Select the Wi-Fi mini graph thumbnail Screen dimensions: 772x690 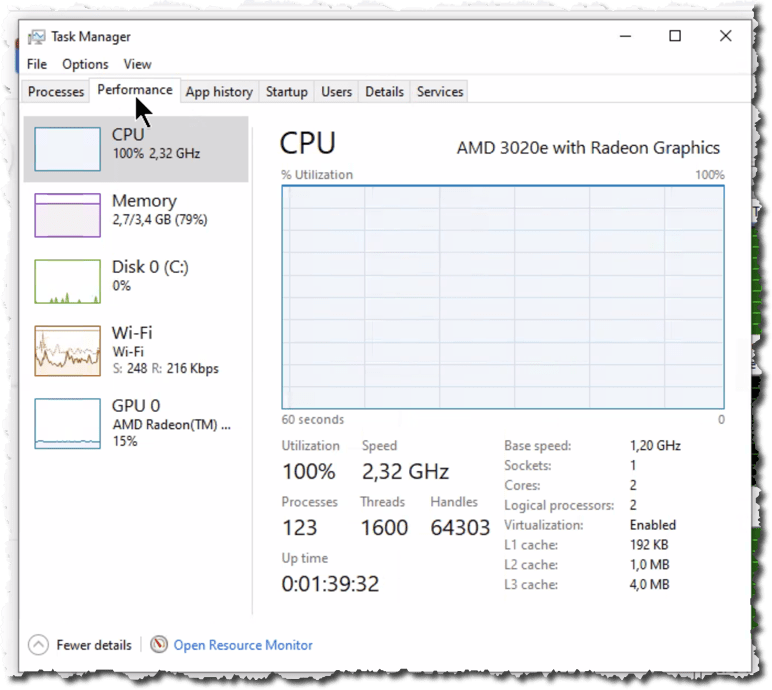point(67,351)
